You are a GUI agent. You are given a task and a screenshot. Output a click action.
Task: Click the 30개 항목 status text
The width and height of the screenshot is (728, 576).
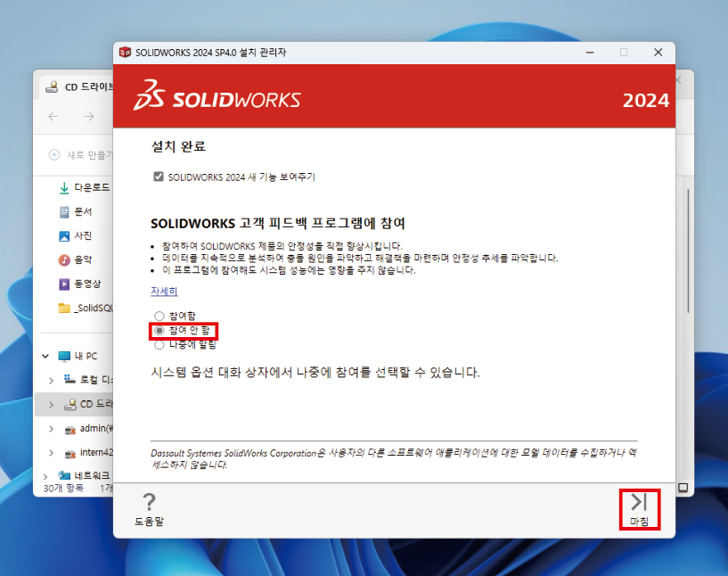(63, 489)
